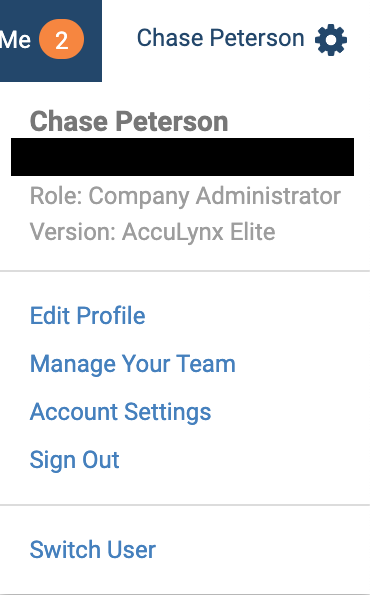The height and width of the screenshot is (595, 370).
Task: Click the 'Role:' label text
Action: point(56,196)
